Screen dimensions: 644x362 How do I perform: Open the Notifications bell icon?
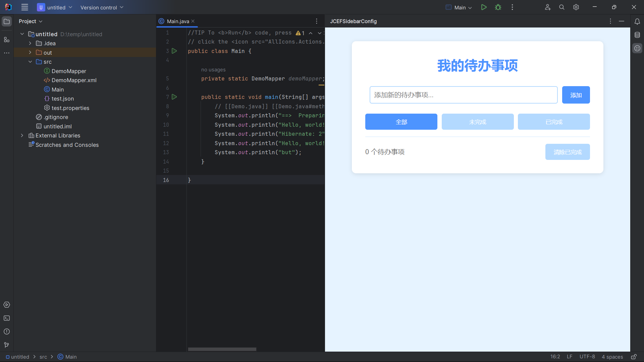coord(637,21)
